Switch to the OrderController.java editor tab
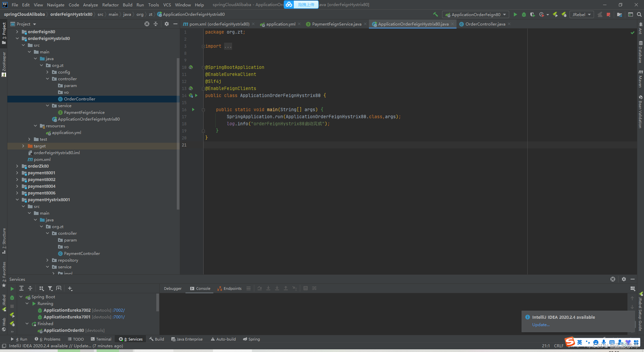Screen dimensions: 644x352 click(x=485, y=24)
